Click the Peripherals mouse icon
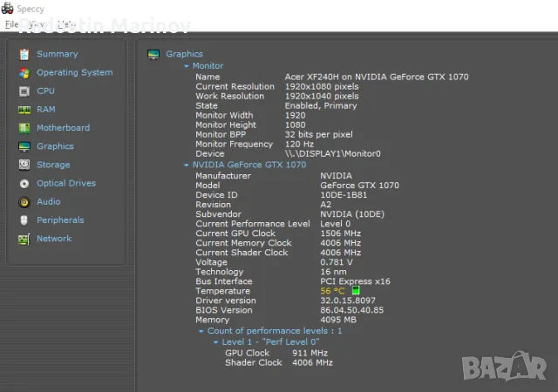The width and height of the screenshot is (558, 392). pos(24,220)
